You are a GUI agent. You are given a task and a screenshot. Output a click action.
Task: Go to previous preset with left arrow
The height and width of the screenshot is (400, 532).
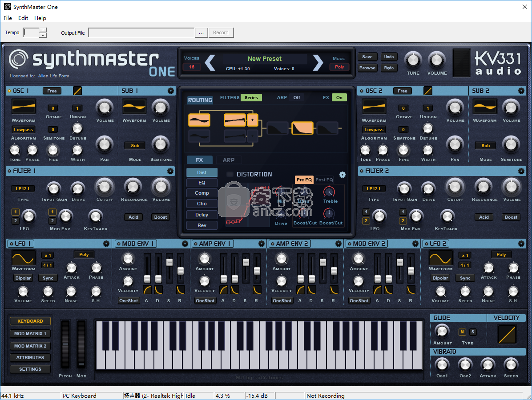point(210,62)
